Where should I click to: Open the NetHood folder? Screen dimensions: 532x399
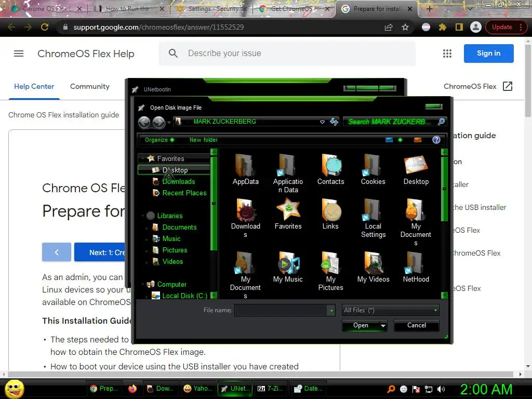coord(416,267)
